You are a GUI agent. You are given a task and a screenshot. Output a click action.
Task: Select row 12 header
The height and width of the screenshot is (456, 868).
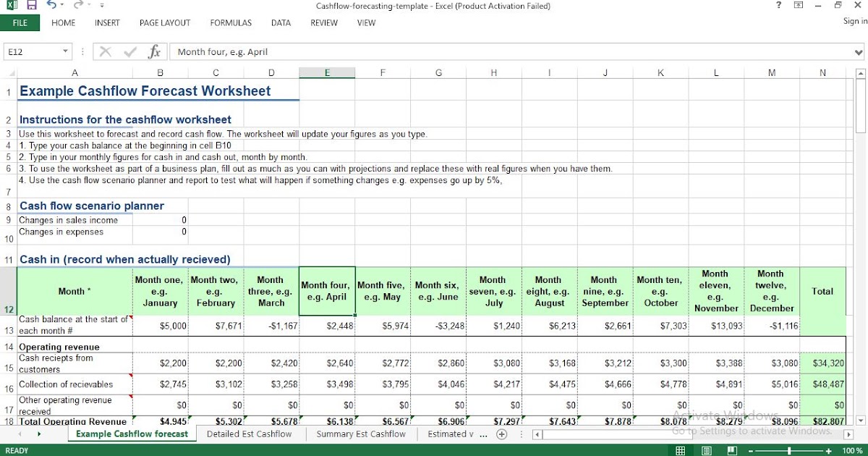8,291
